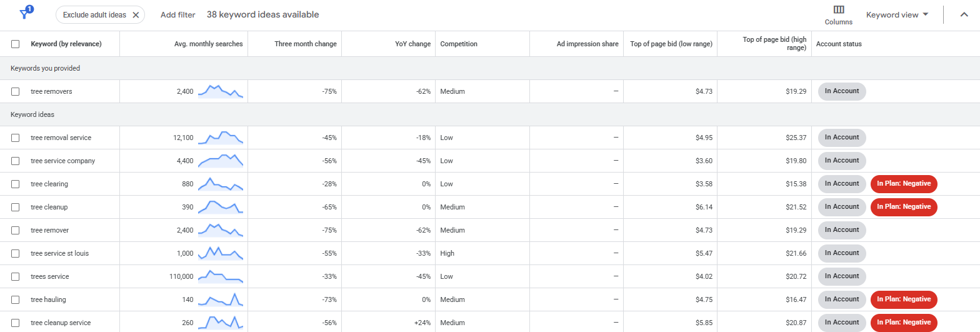Tick the tree removal service checkbox
Viewport: 980px width, 332px height.
tap(16, 138)
